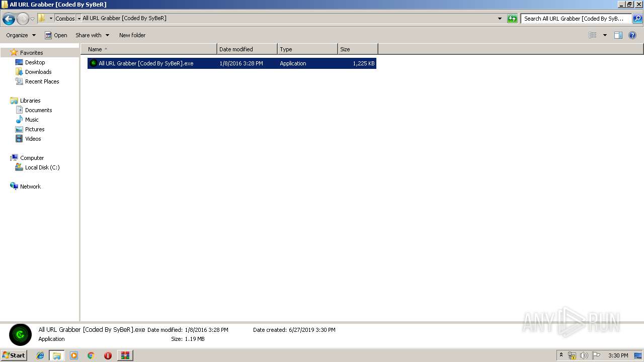Image resolution: width=644 pixels, height=362 pixels.
Task: Go back with the Back arrow button
Action: pos(9,19)
